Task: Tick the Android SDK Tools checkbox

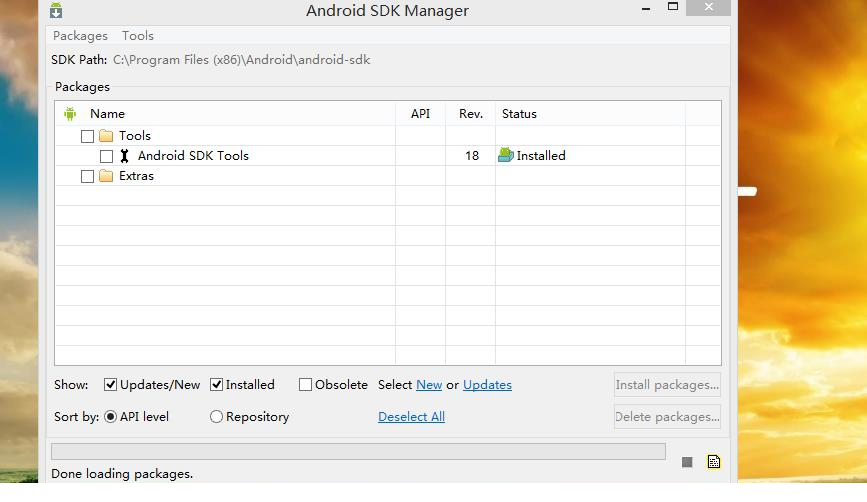Action: tap(106, 156)
